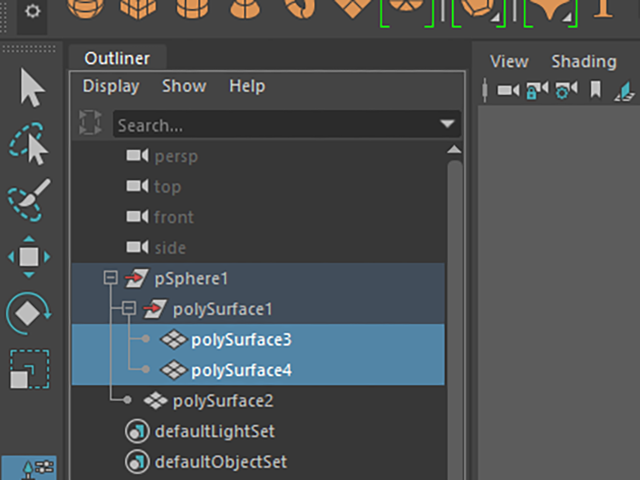Open the viewport View menu
640x480 pixels.
509,62
